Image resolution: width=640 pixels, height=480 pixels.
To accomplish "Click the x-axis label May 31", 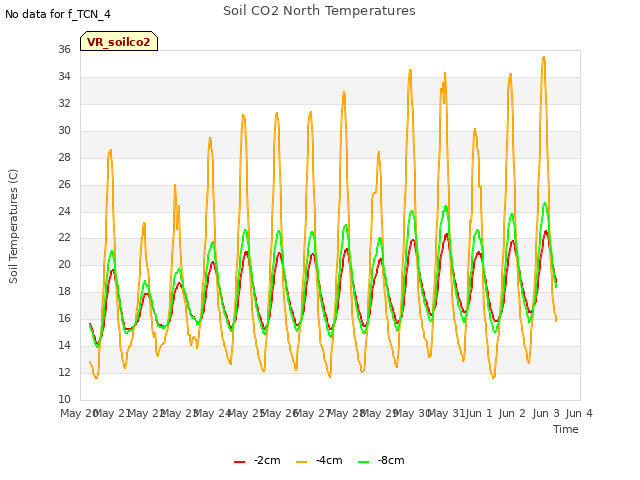I will 446,413.
